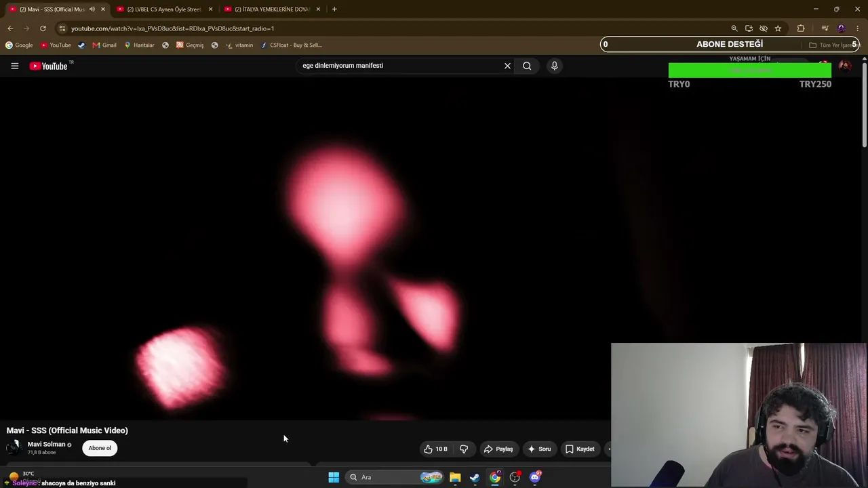Close the Mavi - SSS tab
This screenshot has height=488, width=868.
[x=103, y=9]
